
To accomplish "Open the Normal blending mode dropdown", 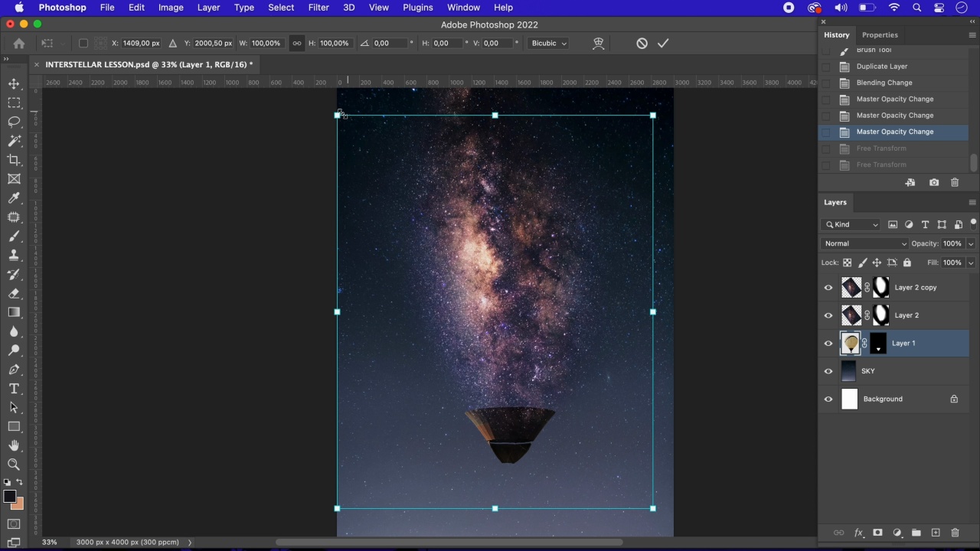I will tap(864, 243).
